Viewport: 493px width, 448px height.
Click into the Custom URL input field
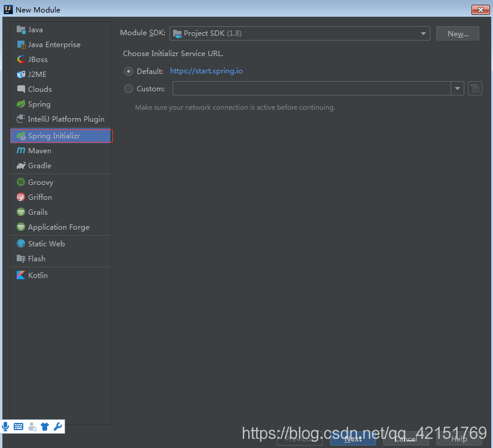pos(312,89)
